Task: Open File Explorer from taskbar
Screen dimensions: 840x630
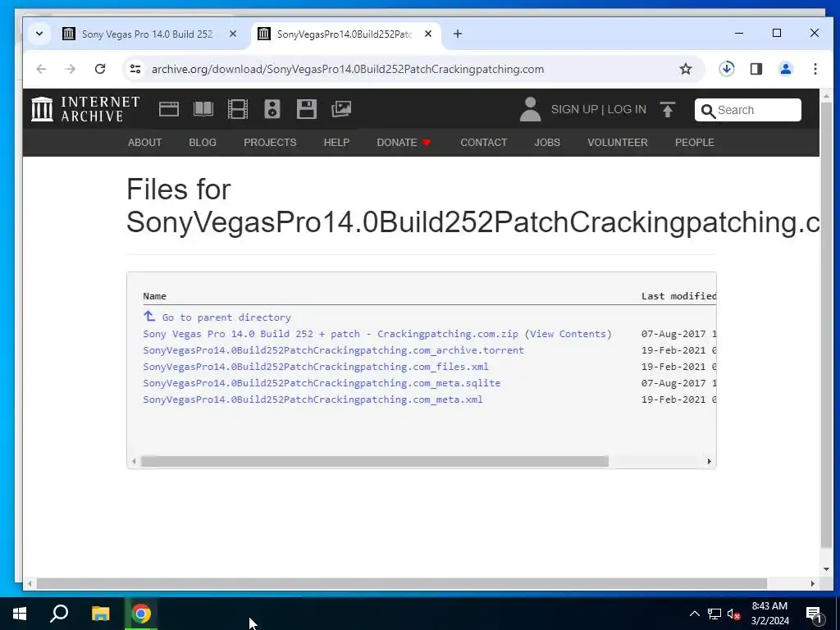Action: (x=100, y=614)
